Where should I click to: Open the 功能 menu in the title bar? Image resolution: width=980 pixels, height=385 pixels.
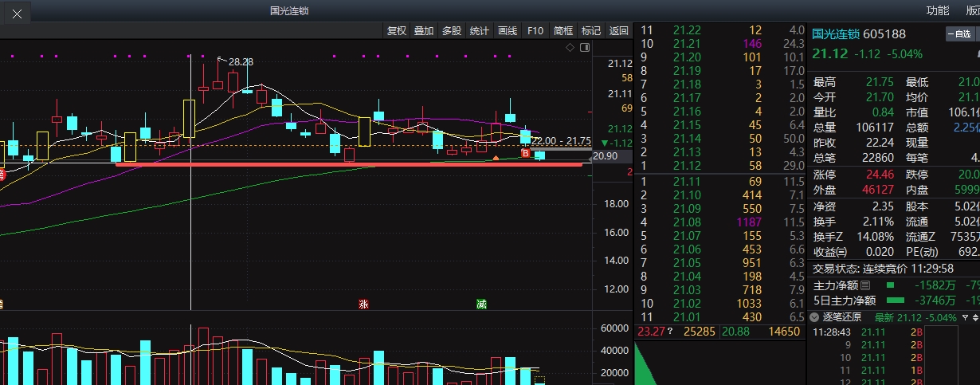tap(938, 11)
